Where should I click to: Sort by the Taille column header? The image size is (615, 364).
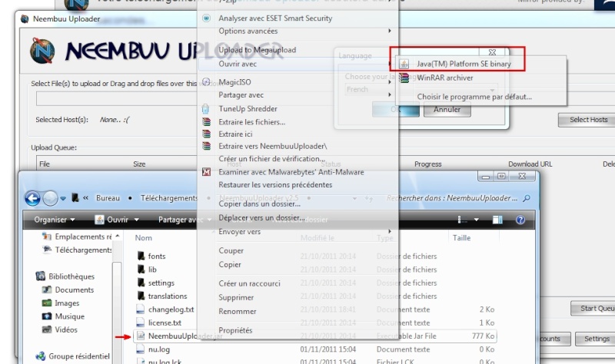click(461, 238)
